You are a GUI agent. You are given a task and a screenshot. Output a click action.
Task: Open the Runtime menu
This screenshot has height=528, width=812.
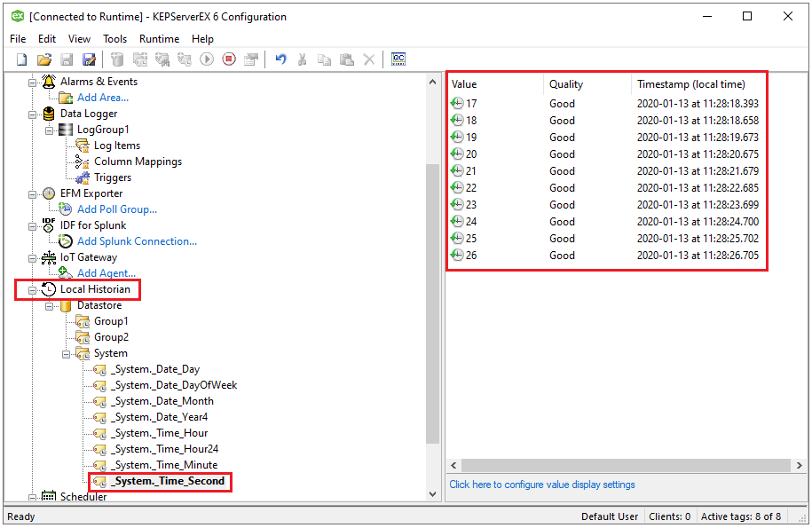[x=159, y=39]
